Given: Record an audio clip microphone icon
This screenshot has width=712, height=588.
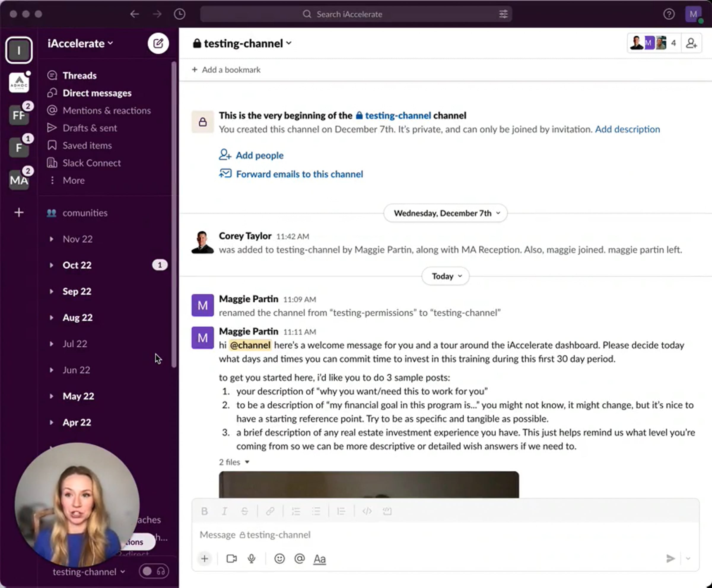Looking at the screenshot, I should click(251, 559).
